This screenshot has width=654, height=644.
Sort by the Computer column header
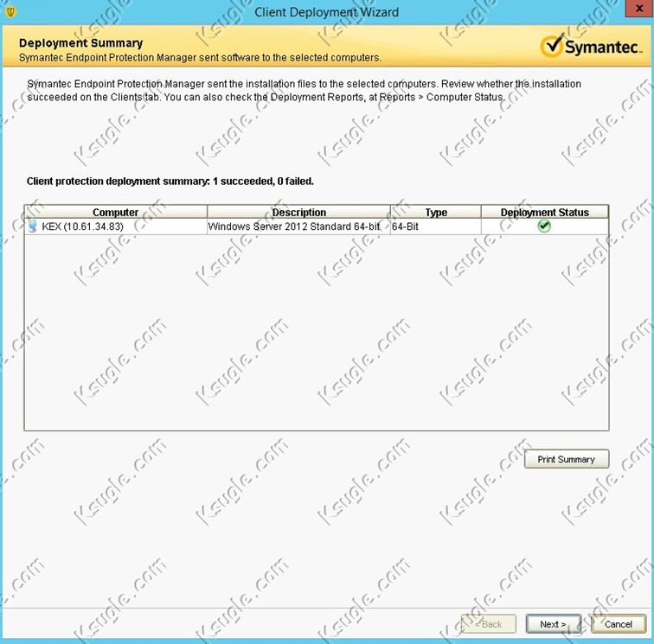pyautogui.click(x=116, y=212)
